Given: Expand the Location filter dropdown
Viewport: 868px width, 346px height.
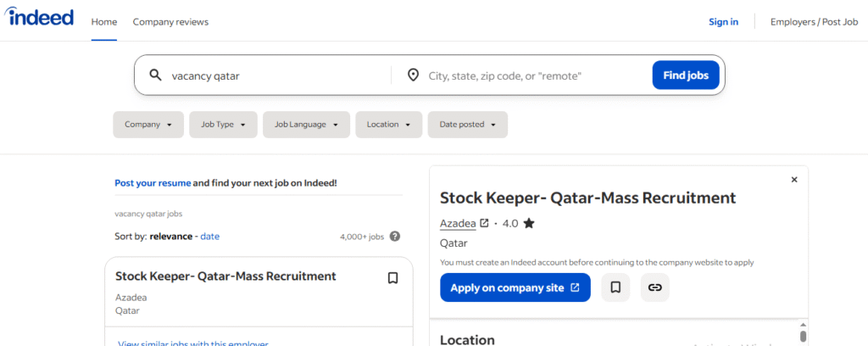Looking at the screenshot, I should coord(388,125).
